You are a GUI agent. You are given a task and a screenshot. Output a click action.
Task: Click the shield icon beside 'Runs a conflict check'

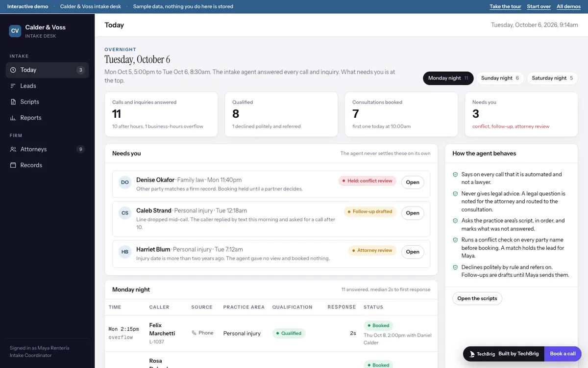click(x=455, y=240)
